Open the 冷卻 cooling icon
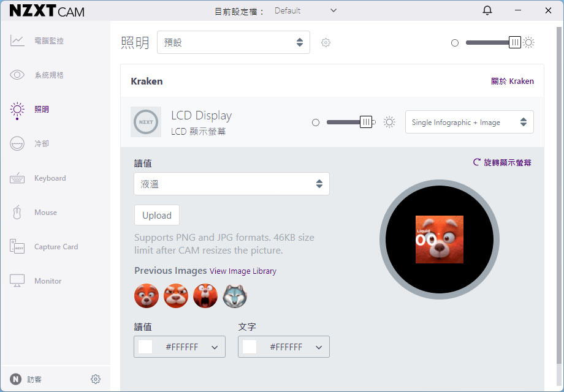Screen dimensions: 564x392 (17, 143)
